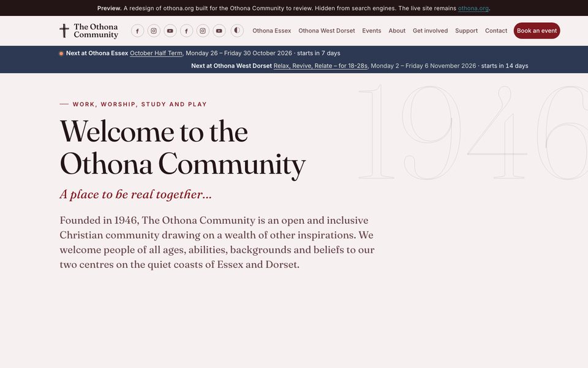Open the About nav item

[x=397, y=31]
